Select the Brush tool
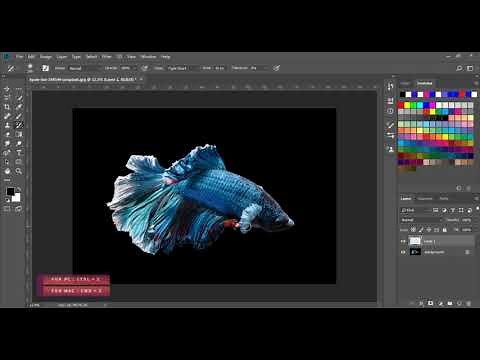480x360 pixels. tap(19, 116)
